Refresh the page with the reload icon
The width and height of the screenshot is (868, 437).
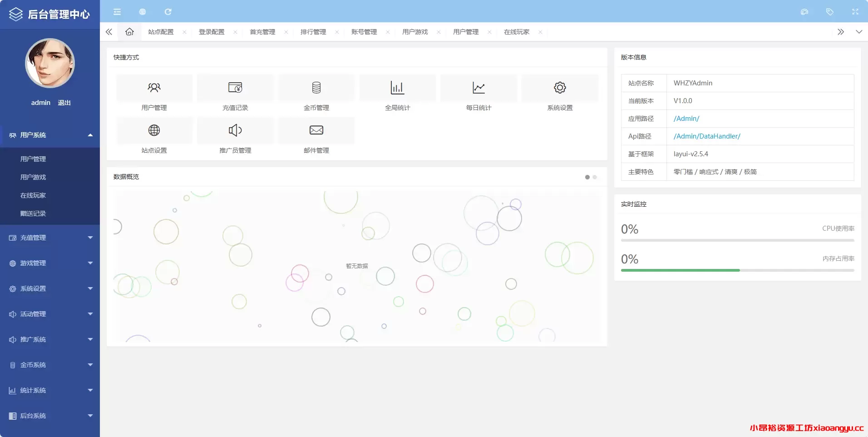168,11
